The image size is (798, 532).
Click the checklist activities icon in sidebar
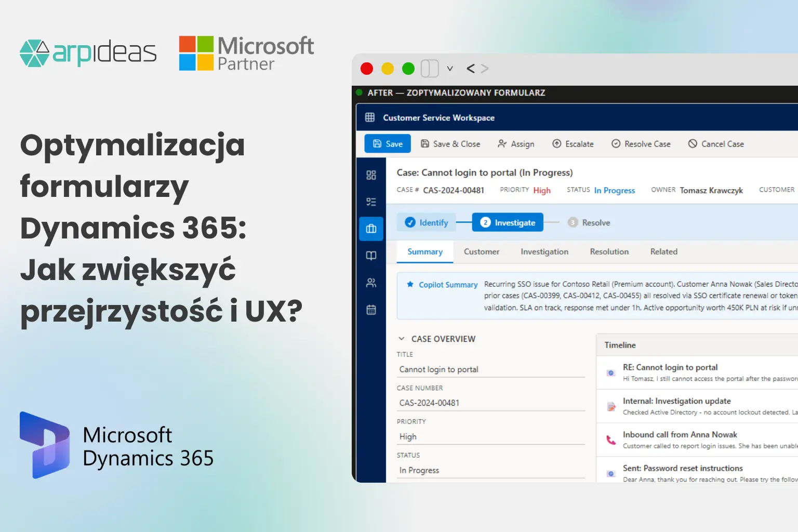(371, 202)
